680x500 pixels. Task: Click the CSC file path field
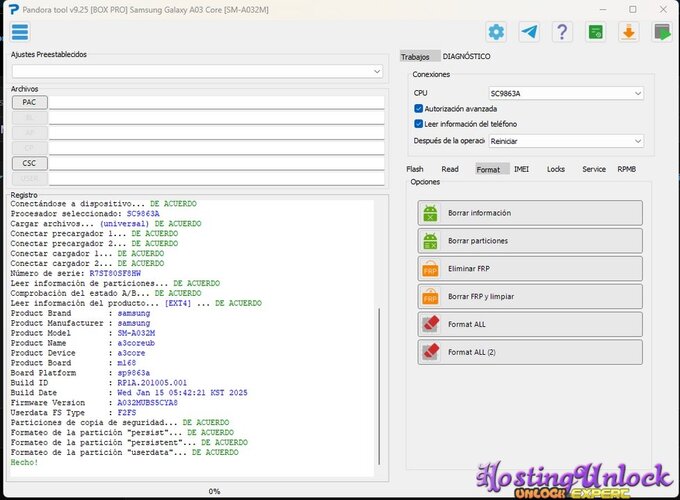pos(216,163)
